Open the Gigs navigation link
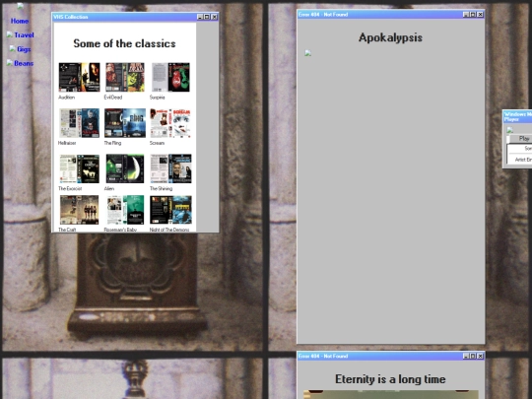 24,49
